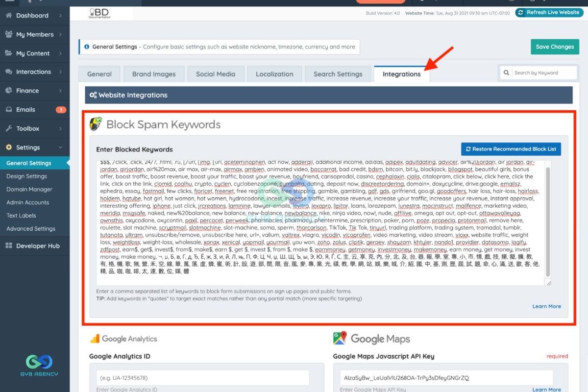Image resolution: width=588 pixels, height=392 pixels.
Task: Expand the Toolbox chevron
Action: click(60, 128)
